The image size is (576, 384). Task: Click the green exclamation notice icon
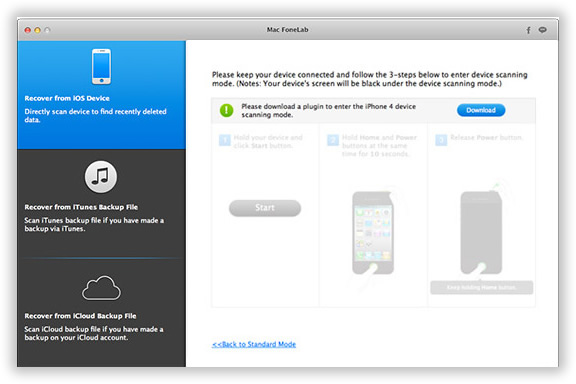(x=226, y=110)
